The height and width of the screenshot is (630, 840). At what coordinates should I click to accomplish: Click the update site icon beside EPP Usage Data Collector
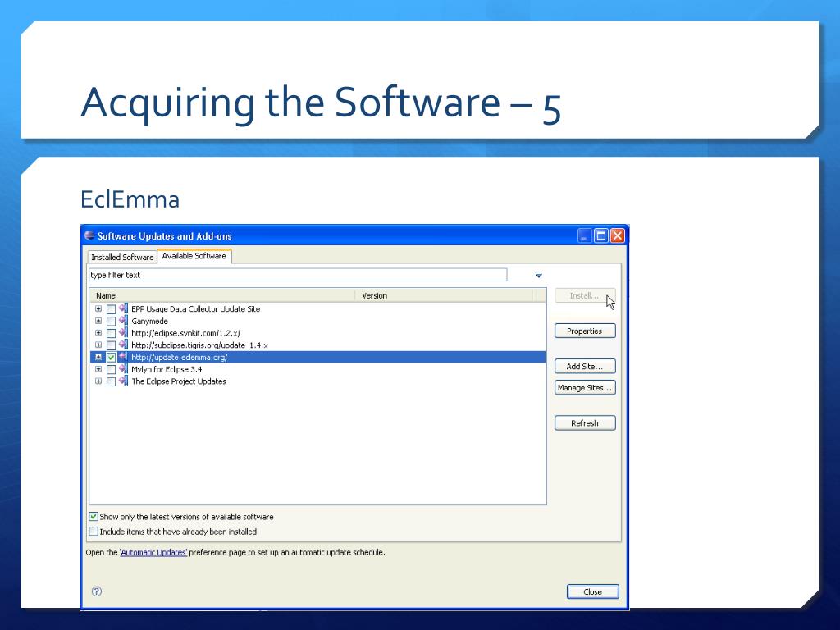point(123,308)
